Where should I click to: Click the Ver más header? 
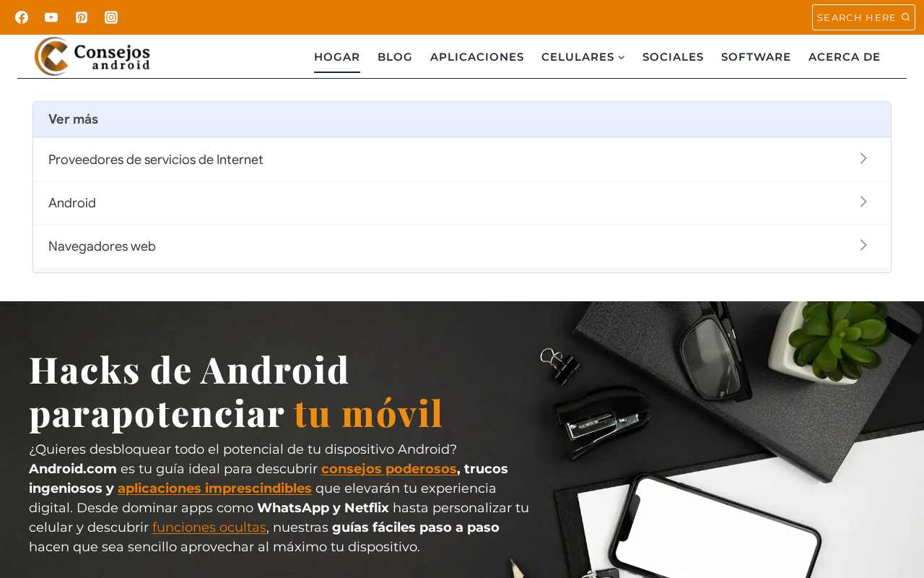(x=462, y=119)
